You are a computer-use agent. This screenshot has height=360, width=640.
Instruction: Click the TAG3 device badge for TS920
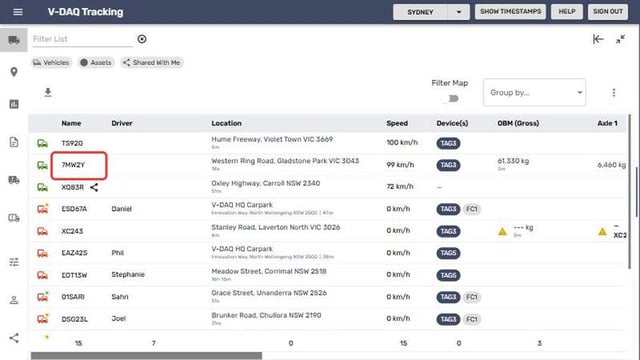(448, 143)
